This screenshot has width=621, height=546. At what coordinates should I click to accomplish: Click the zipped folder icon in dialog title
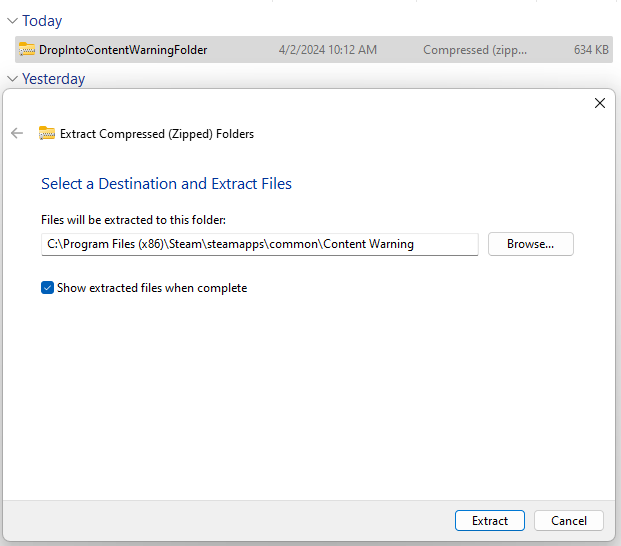coord(47,133)
